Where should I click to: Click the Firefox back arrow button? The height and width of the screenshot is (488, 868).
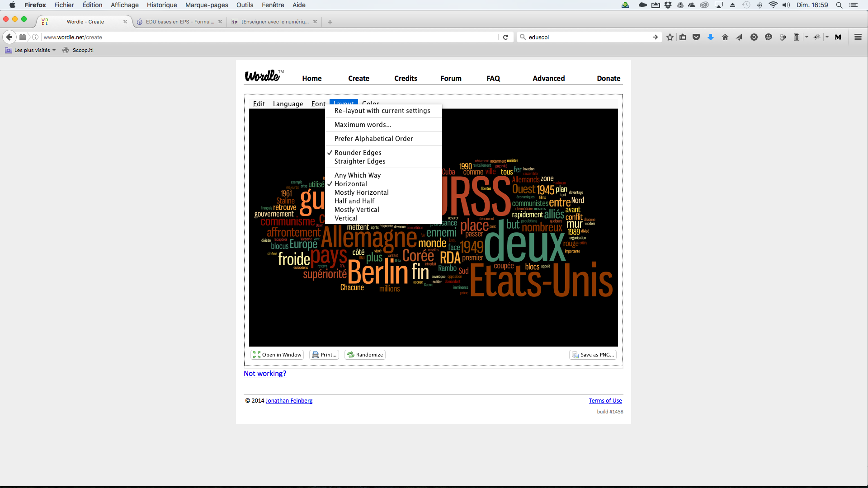click(9, 37)
